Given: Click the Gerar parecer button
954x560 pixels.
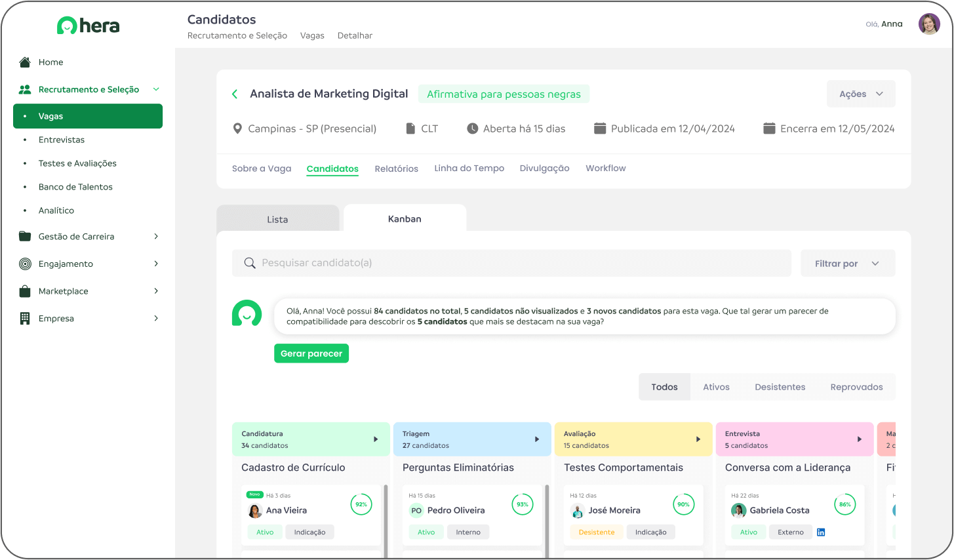Looking at the screenshot, I should pyautogui.click(x=311, y=354).
